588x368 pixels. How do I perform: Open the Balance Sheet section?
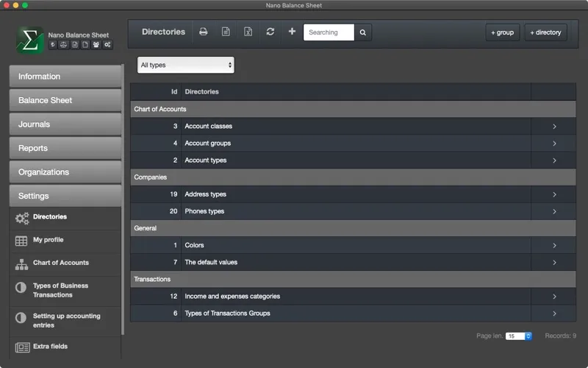point(65,100)
